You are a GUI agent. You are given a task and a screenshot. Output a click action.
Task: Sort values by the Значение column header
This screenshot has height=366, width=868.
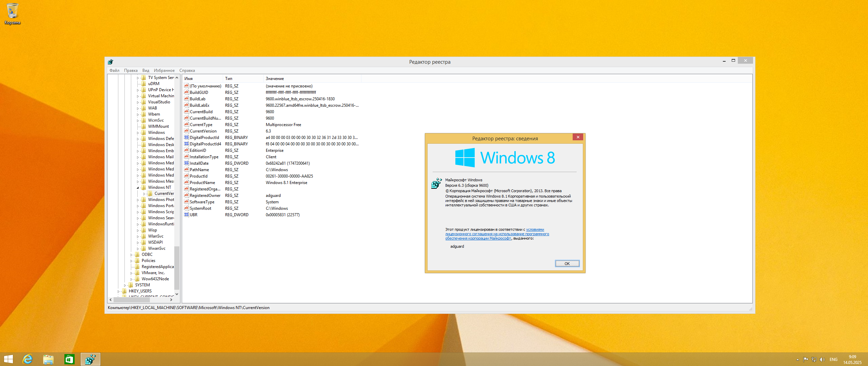click(x=312, y=78)
